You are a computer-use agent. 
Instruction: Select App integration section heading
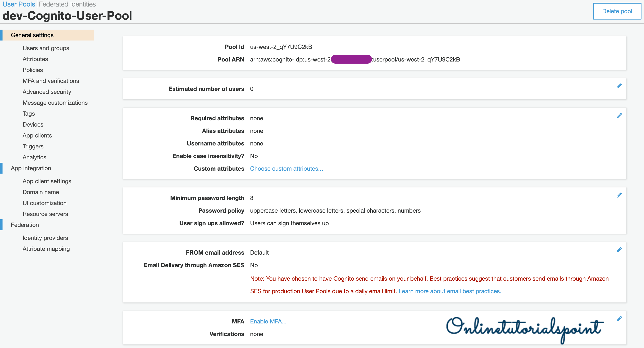coord(31,168)
